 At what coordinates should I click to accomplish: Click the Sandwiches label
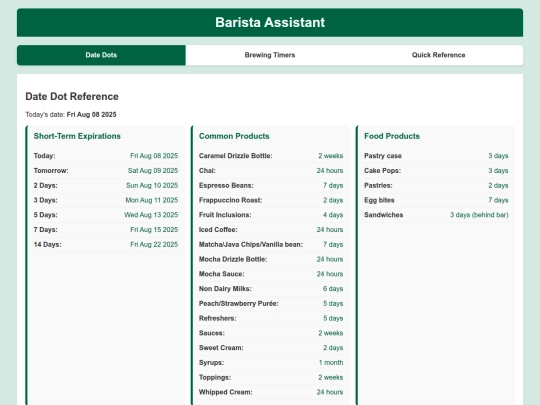[384, 215]
